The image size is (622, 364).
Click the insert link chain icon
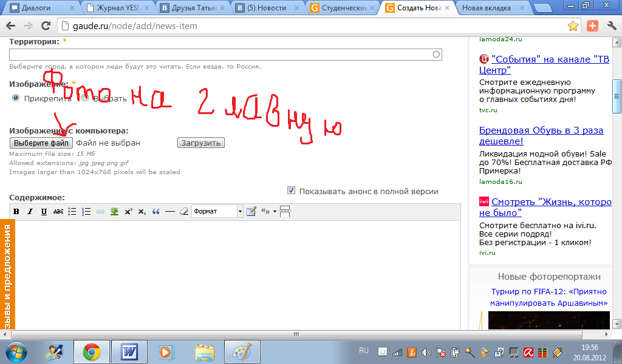point(100,212)
